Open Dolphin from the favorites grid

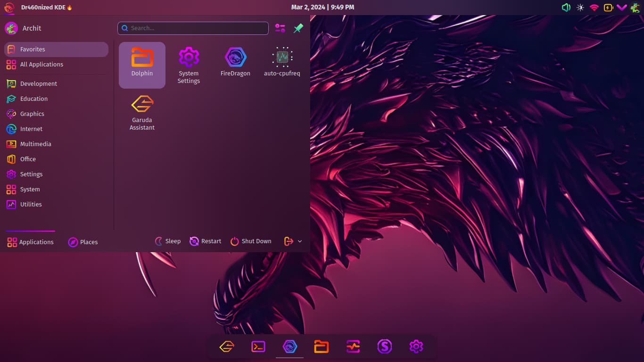[x=142, y=65]
